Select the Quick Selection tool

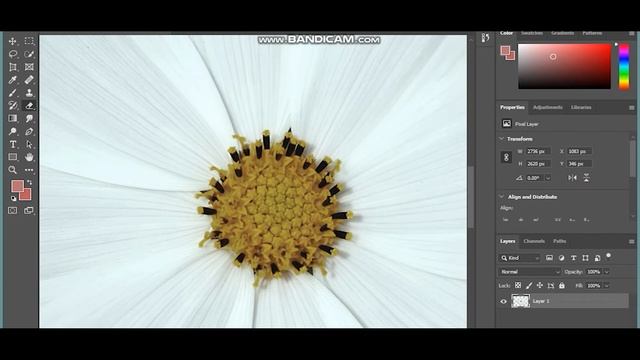coord(29,54)
